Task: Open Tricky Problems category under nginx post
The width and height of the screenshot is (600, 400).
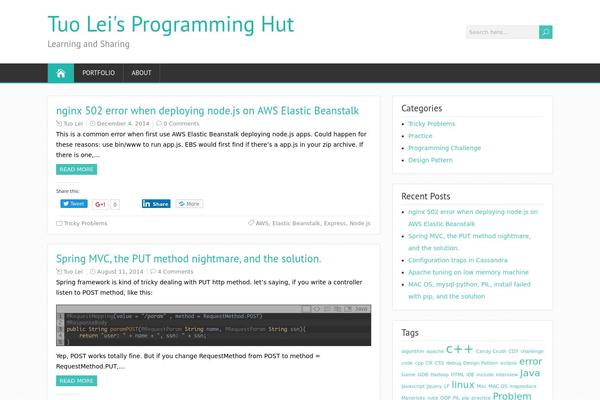Action: pyautogui.click(x=85, y=223)
